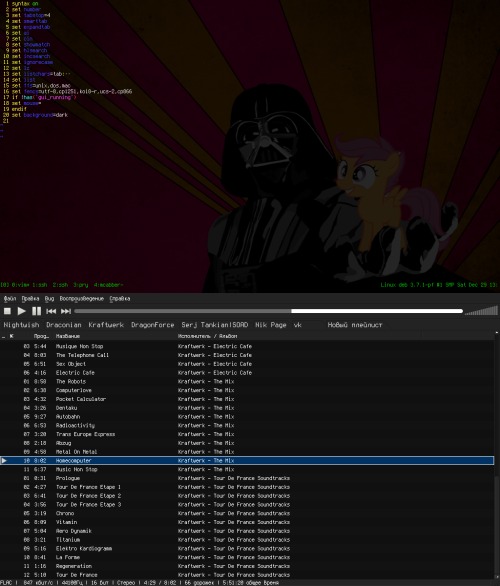Switch to tmux window 3:pry
The height and width of the screenshot is (586, 500).
pos(81,285)
